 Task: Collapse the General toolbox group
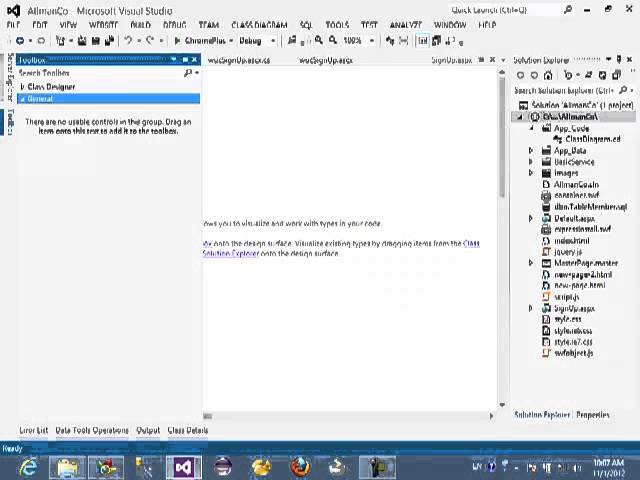(x=23, y=99)
